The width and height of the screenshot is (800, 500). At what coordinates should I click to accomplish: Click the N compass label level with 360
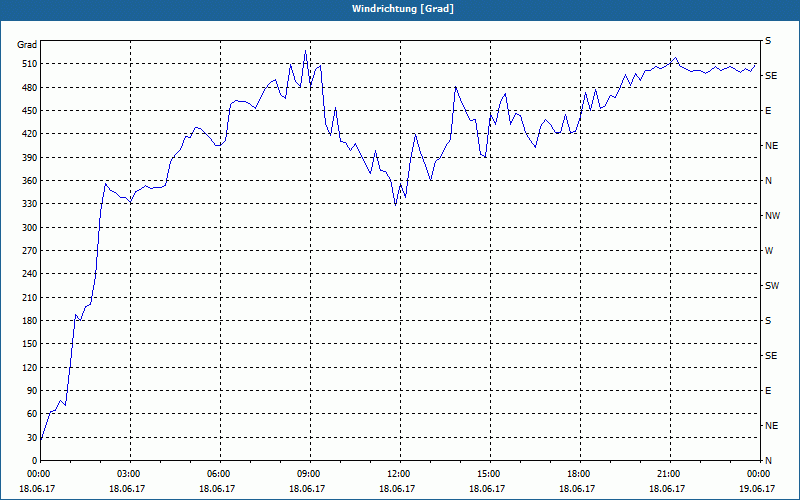(x=768, y=181)
